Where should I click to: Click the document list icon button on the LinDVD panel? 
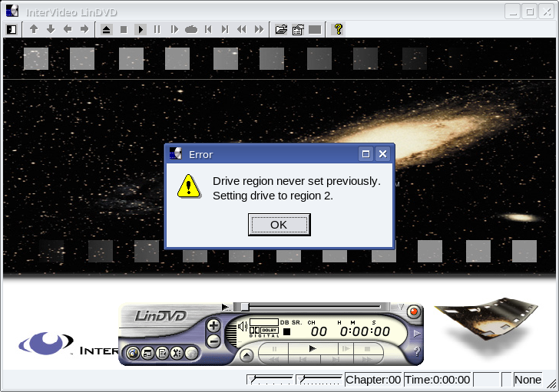[162, 353]
